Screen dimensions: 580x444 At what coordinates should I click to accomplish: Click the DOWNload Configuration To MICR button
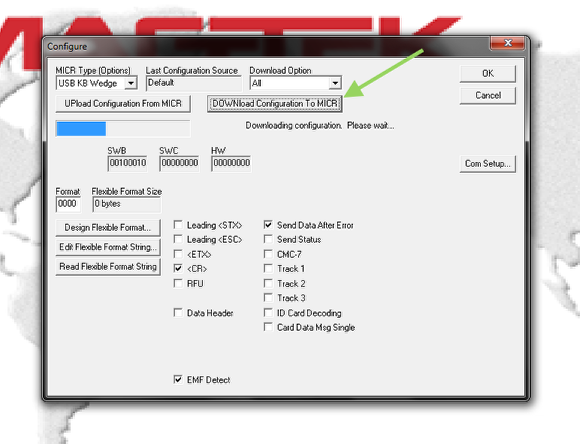click(x=274, y=104)
